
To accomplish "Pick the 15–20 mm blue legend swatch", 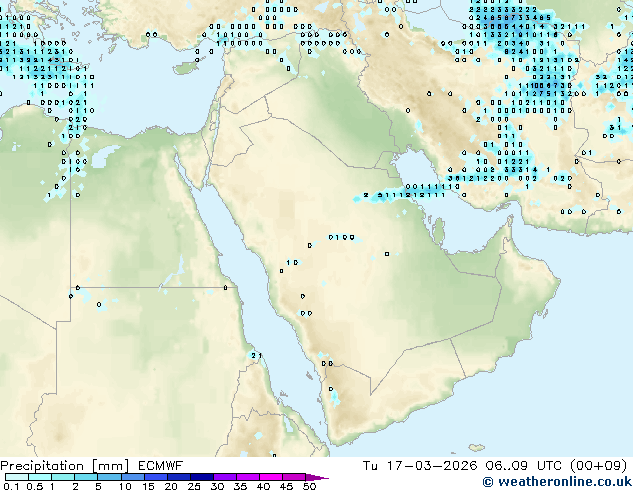I will pyautogui.click(x=155, y=477).
